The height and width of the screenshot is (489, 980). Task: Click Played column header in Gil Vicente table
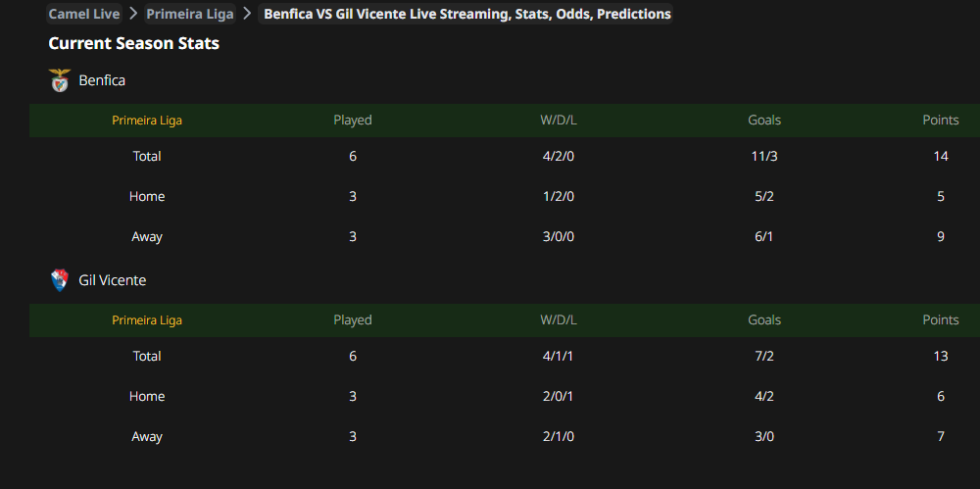pos(353,320)
